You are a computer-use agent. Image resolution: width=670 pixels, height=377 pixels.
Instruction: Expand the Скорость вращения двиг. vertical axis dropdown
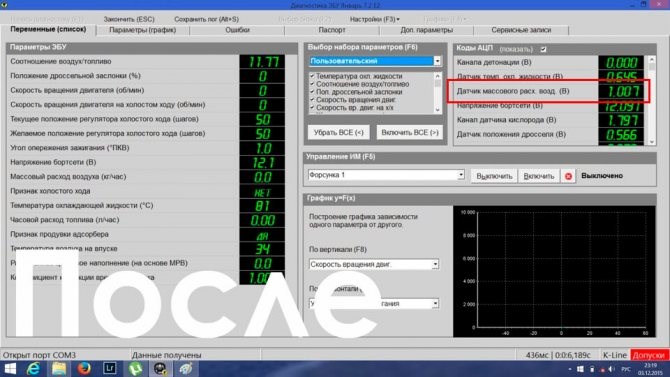435,264
